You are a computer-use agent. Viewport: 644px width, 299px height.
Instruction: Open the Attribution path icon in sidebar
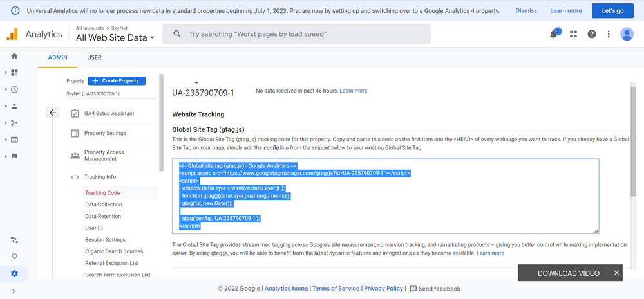click(14, 240)
